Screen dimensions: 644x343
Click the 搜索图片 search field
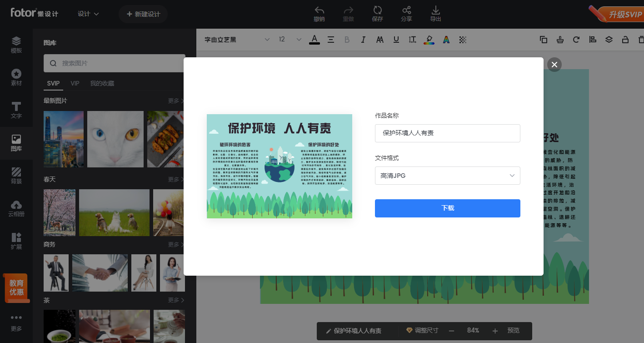click(x=115, y=63)
